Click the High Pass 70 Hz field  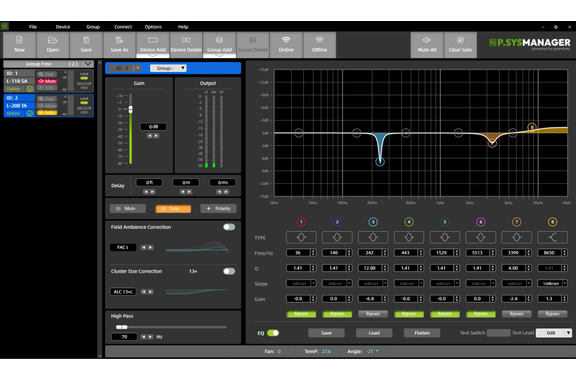click(124, 337)
